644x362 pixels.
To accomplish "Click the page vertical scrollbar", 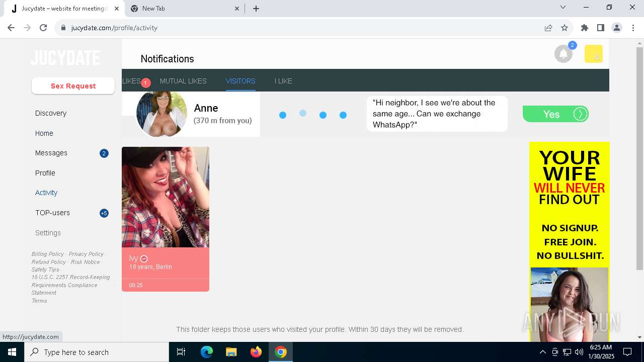I will point(639,158).
